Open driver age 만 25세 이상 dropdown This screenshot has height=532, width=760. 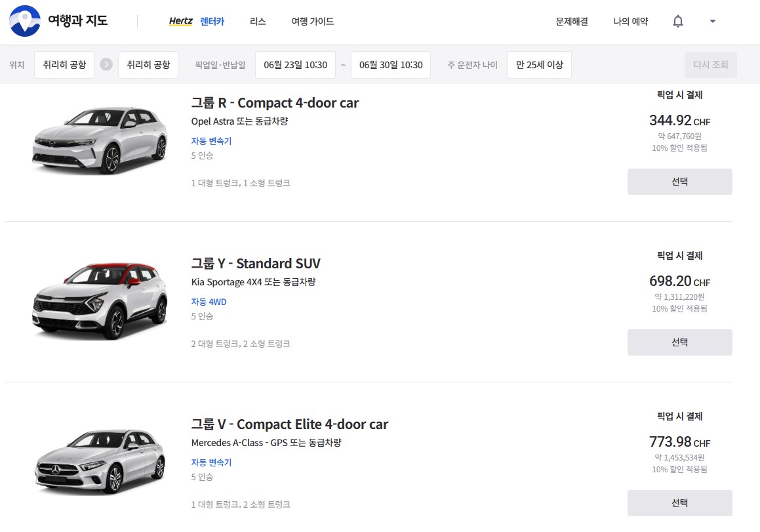pos(540,65)
